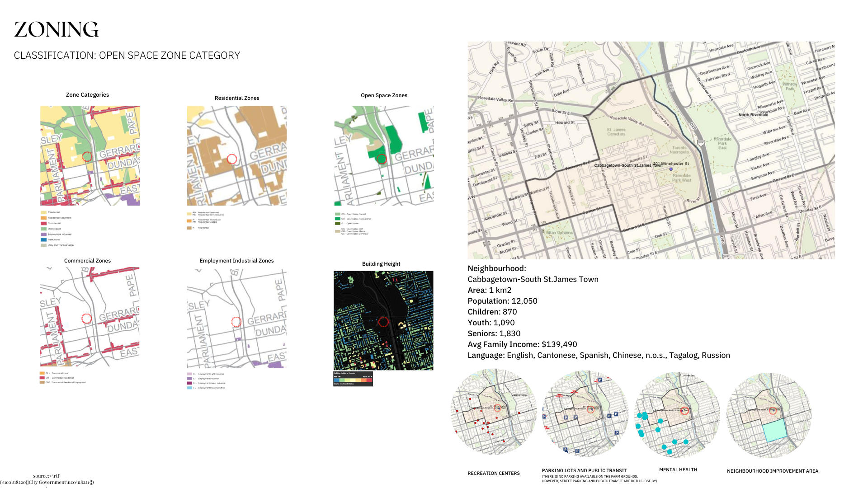Click red circle marker on Open Space Zones map

381,159
